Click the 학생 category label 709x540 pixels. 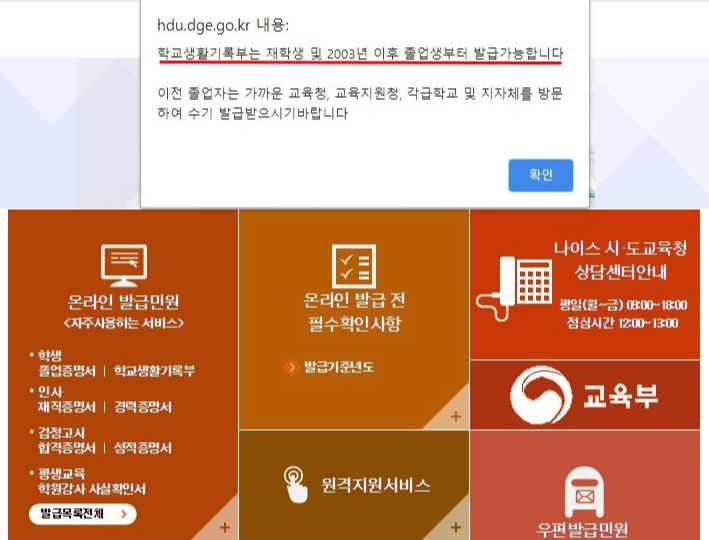[x=49, y=355]
